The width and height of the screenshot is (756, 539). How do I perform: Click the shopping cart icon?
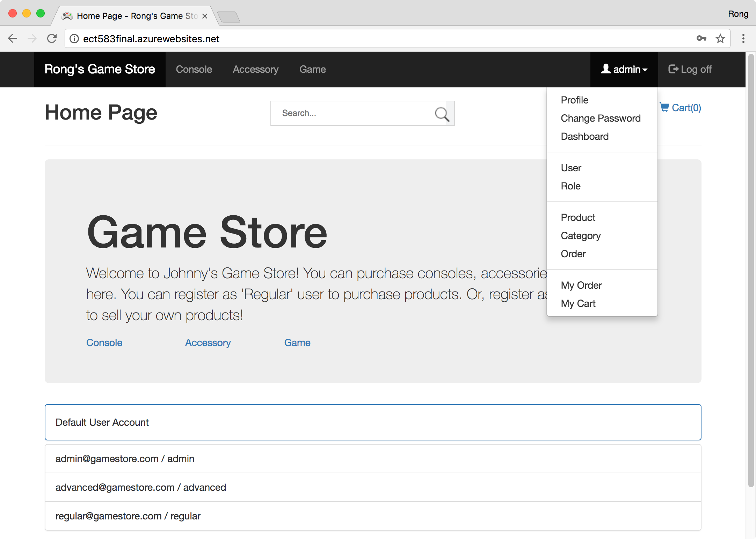tap(664, 107)
